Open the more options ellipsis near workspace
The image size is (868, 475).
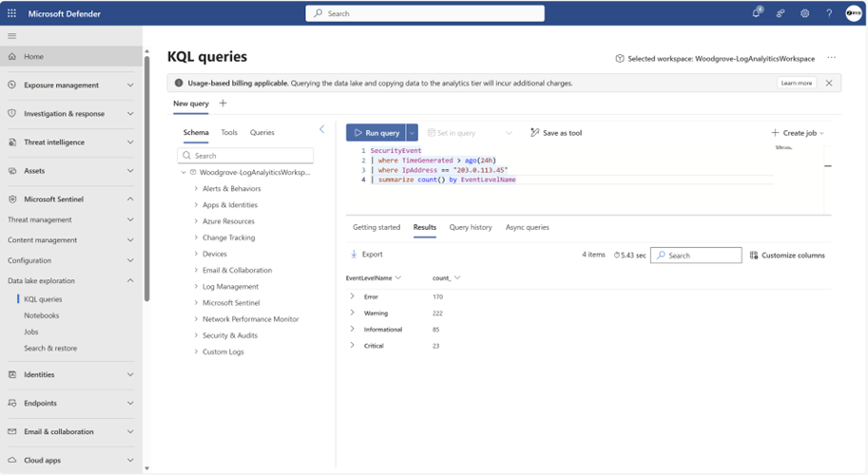point(832,58)
